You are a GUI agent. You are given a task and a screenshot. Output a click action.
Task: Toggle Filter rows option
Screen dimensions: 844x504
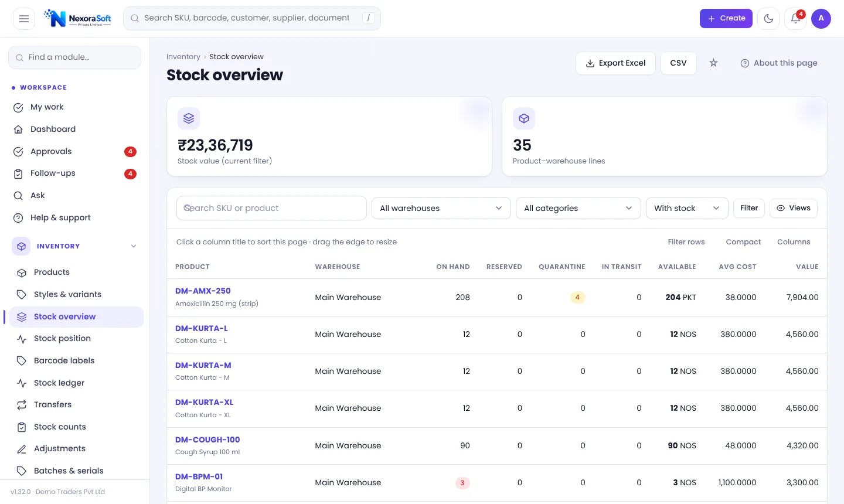point(686,242)
